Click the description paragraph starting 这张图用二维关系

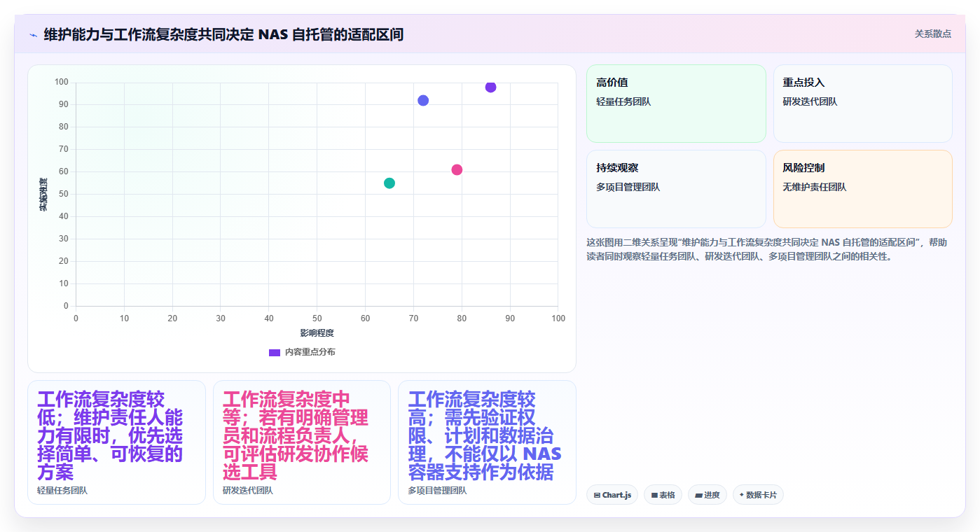pos(767,249)
